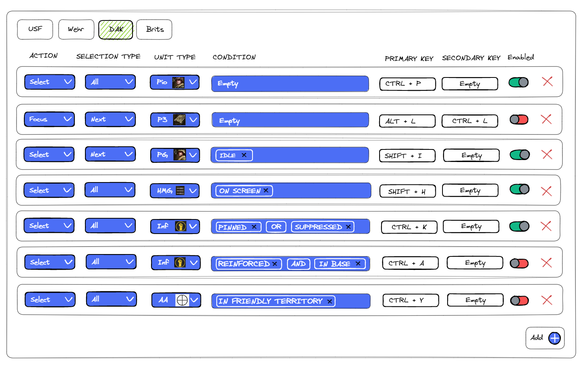The image size is (588, 374).
Task: Click the blue plus icon beside Add
Action: point(555,338)
